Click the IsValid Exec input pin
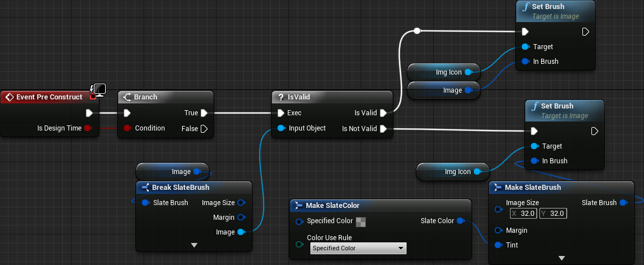Image resolution: width=644 pixels, height=265 pixels. 280,113
